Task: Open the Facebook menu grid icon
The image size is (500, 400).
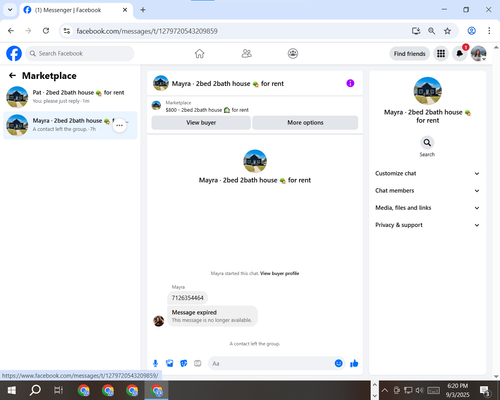Action: (441, 53)
